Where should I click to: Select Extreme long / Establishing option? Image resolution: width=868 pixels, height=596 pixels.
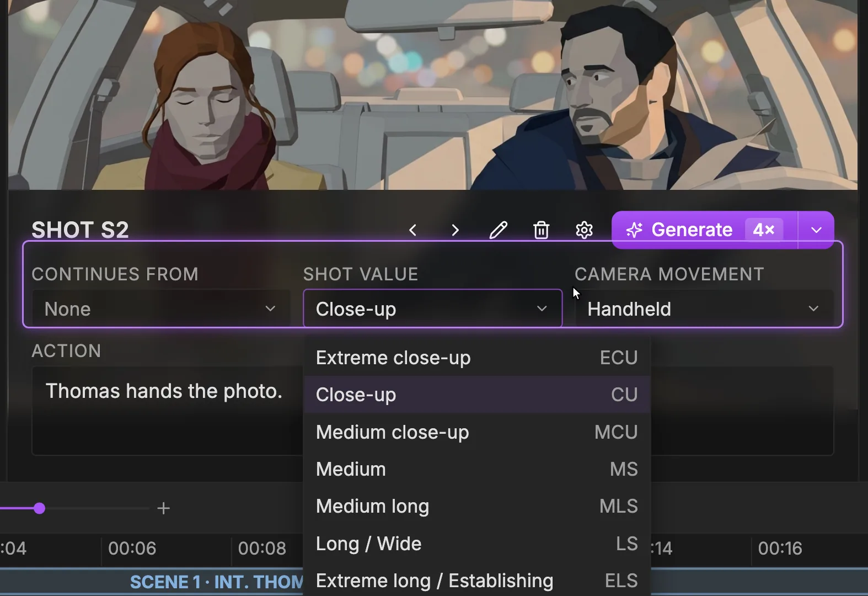pos(477,581)
